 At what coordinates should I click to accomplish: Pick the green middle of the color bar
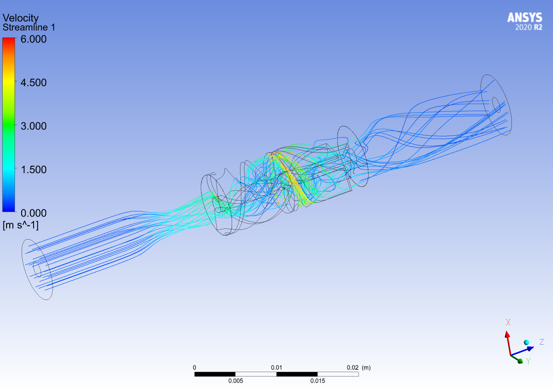(x=9, y=126)
